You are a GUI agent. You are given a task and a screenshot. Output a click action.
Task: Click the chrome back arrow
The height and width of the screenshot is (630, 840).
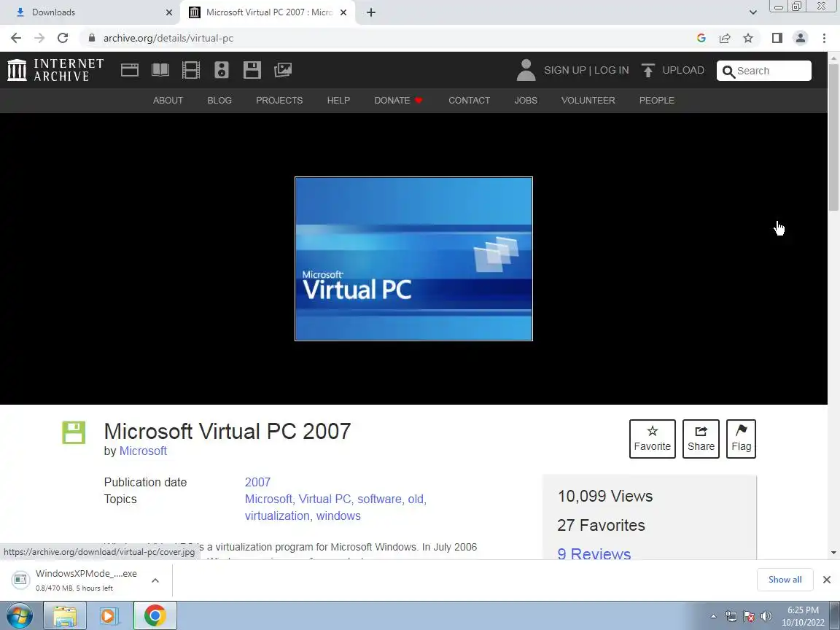[x=16, y=38]
